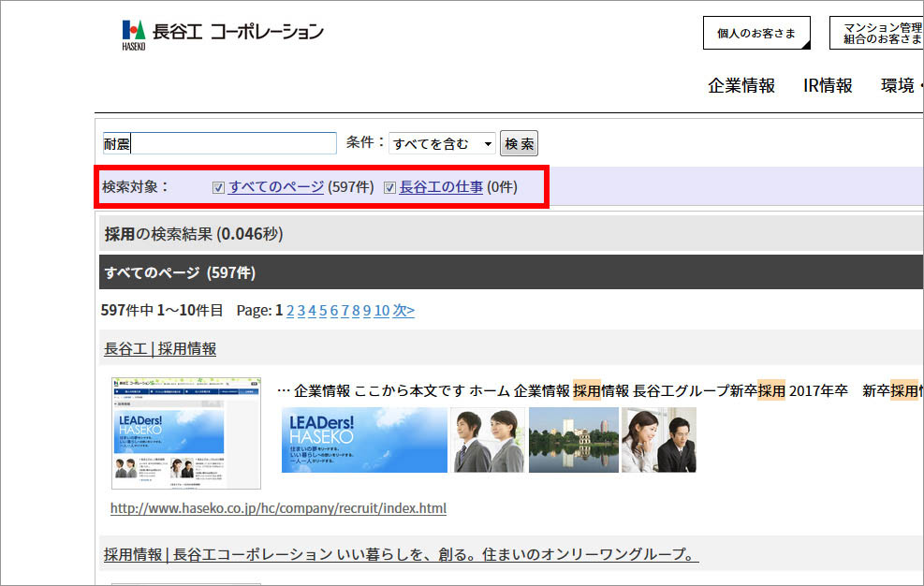Go to results page 9
The image size is (924, 586).
[x=367, y=310]
